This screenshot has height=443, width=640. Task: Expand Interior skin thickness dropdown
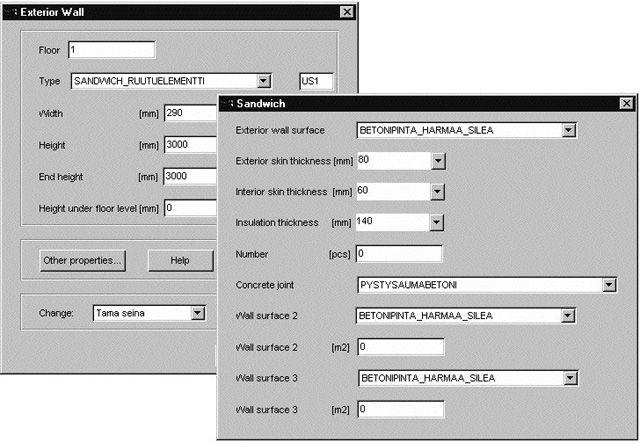coord(437,191)
